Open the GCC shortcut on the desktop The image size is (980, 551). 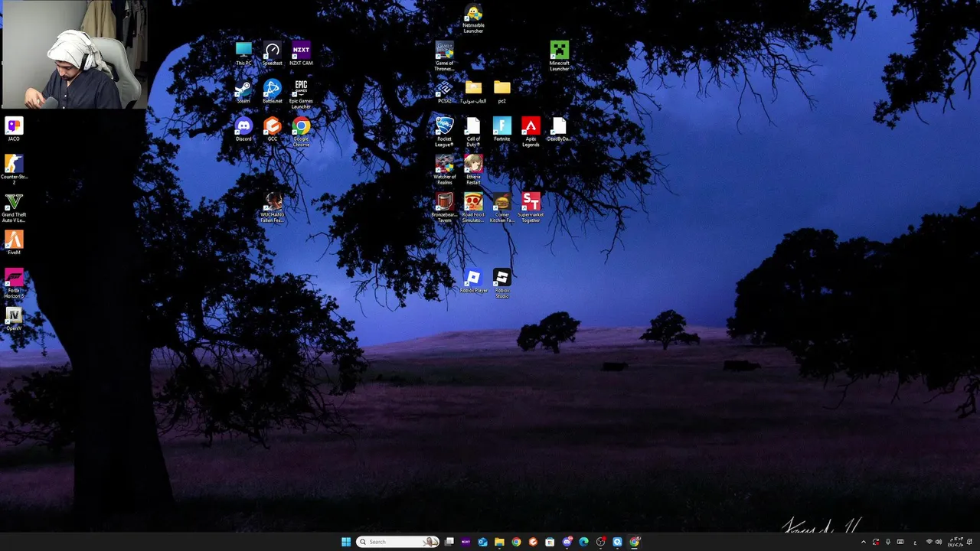tap(272, 129)
